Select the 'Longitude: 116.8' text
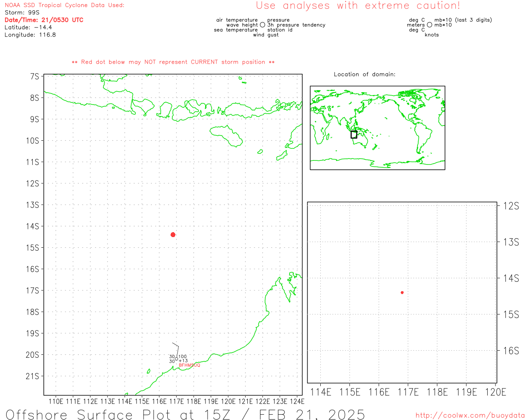525x420 pixels. pos(30,35)
